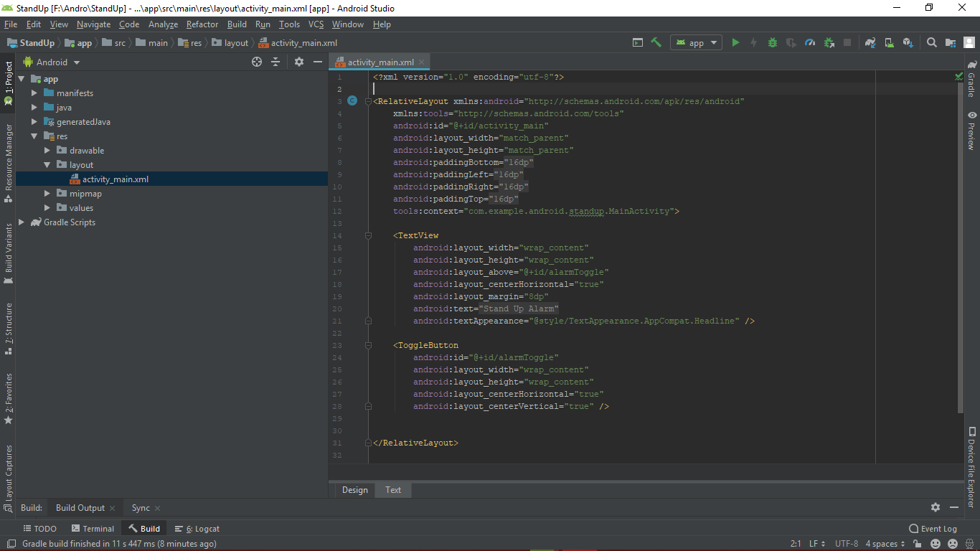Switch editor to Design view
This screenshot has height=551, width=980.
[x=354, y=490]
